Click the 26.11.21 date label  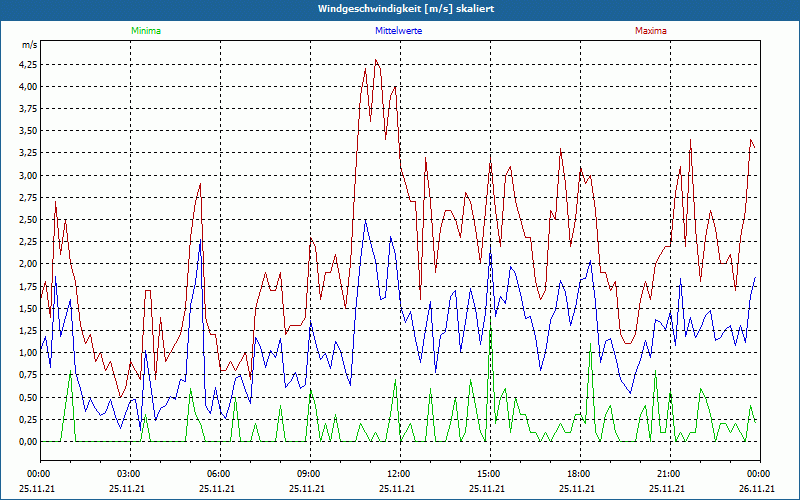click(757, 488)
